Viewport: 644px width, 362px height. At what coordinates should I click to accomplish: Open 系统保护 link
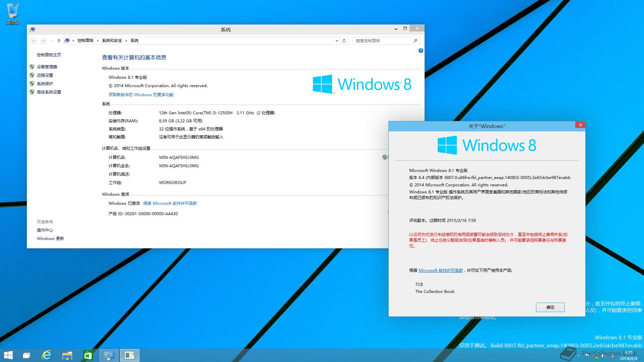click(x=45, y=83)
